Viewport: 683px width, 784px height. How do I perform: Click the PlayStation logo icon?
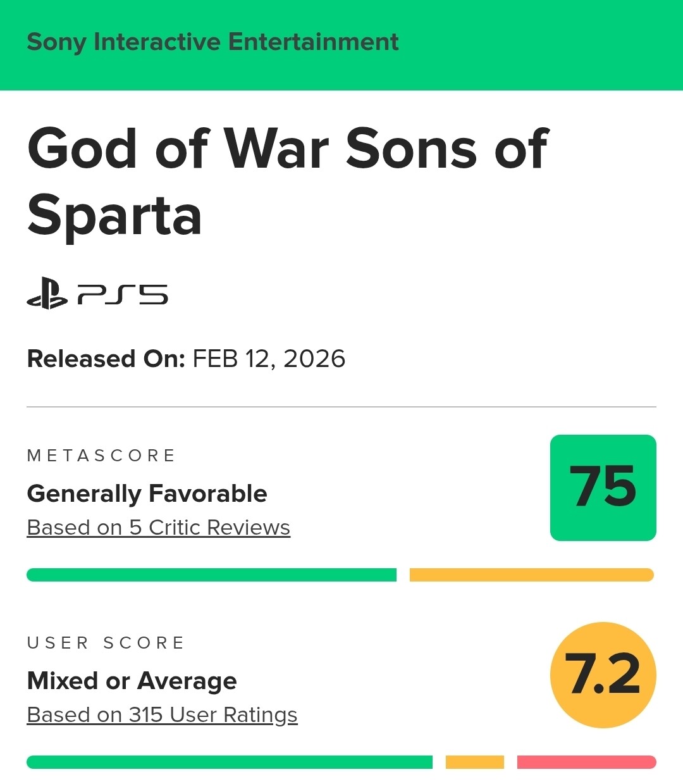pos(47,294)
